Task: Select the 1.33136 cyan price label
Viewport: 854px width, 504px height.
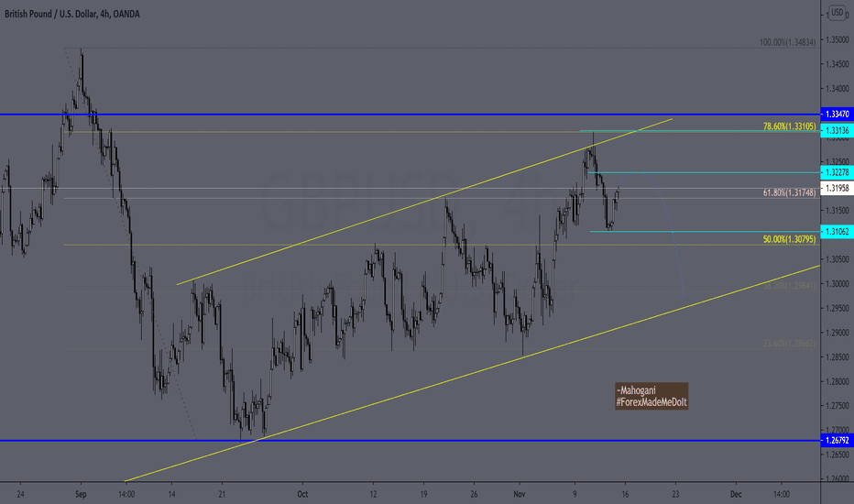Action: (837, 131)
